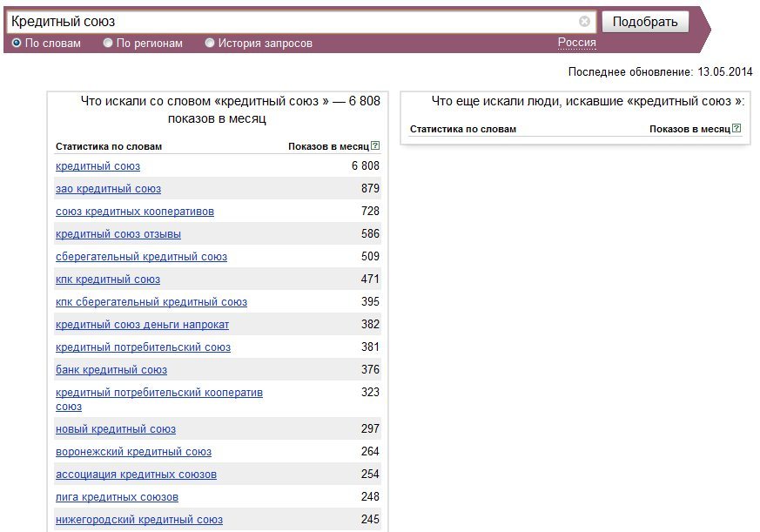Open help icon in right panel header
This screenshot has width=760, height=532.
736,128
